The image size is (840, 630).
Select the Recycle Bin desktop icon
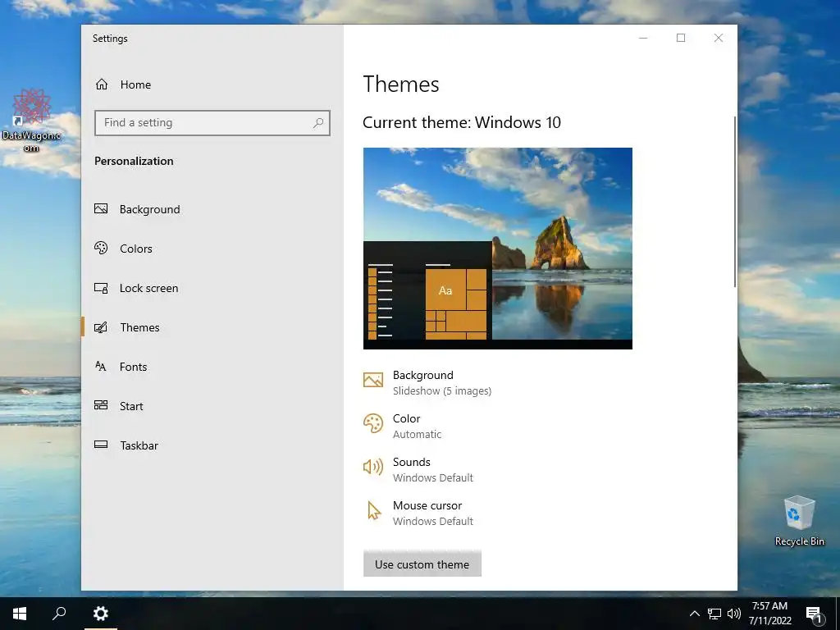tap(799, 521)
